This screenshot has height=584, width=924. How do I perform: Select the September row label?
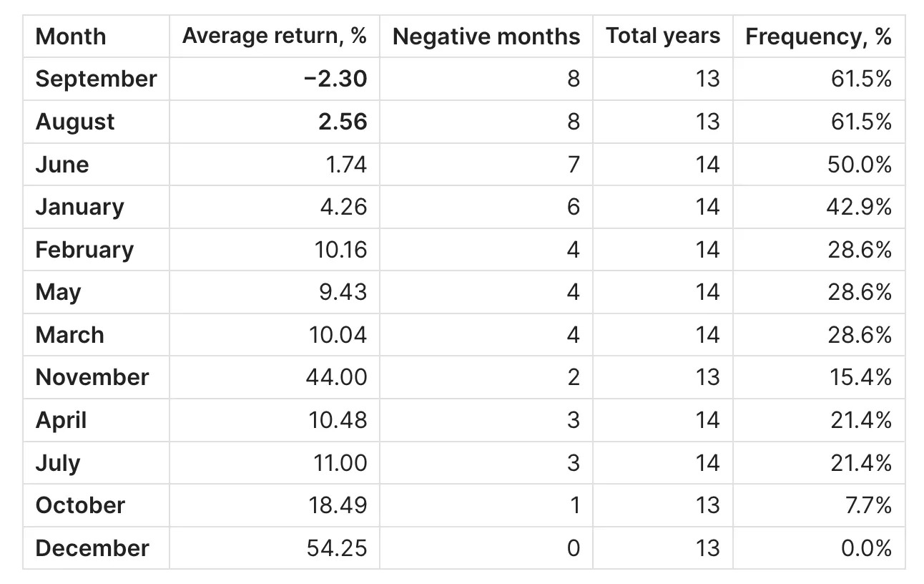click(96, 79)
